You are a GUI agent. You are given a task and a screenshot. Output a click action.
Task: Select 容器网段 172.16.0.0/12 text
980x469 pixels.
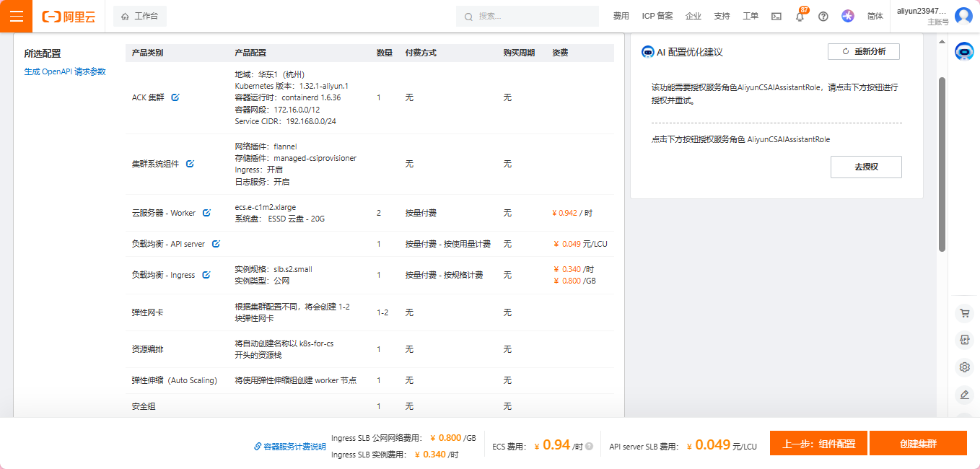pyautogui.click(x=277, y=110)
